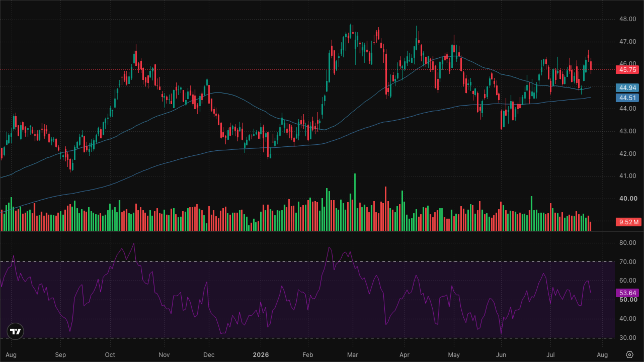Click the 41.00 level on price scale
The image size is (644, 362).
pyautogui.click(x=627, y=176)
